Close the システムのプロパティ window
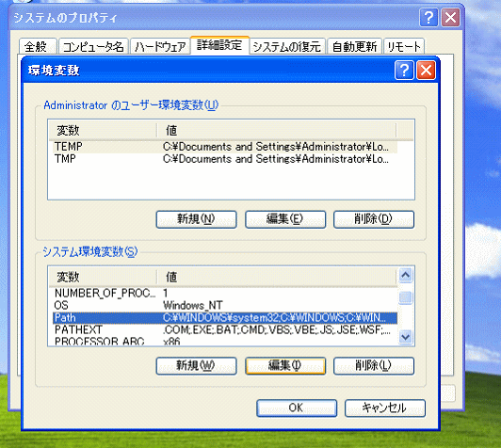The height and width of the screenshot is (448, 501). (450, 17)
